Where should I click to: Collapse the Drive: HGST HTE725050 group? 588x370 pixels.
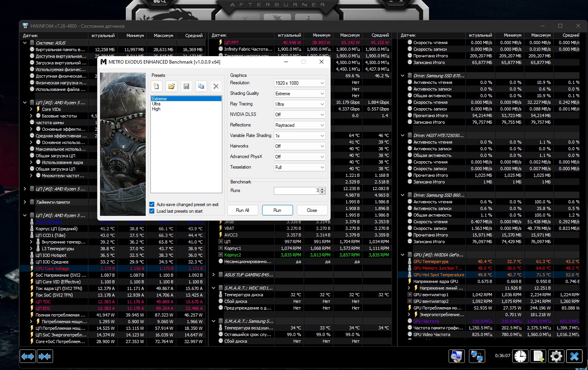click(403, 135)
